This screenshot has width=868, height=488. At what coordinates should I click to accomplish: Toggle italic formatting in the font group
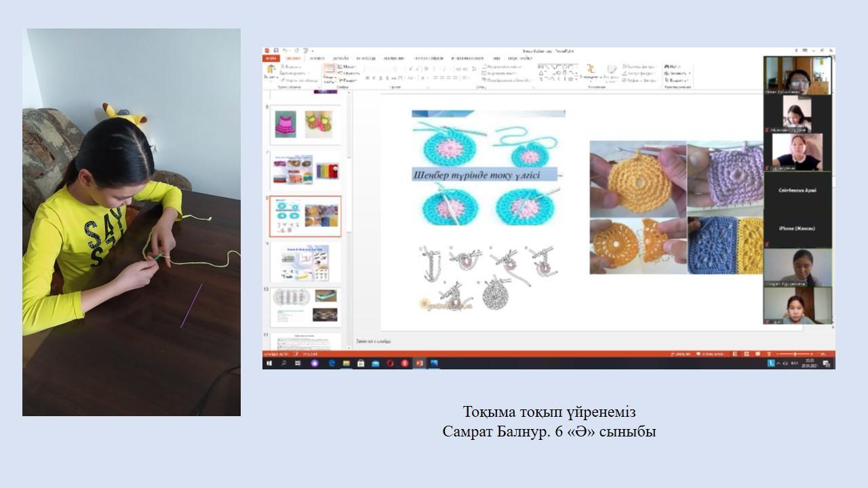[x=374, y=78]
